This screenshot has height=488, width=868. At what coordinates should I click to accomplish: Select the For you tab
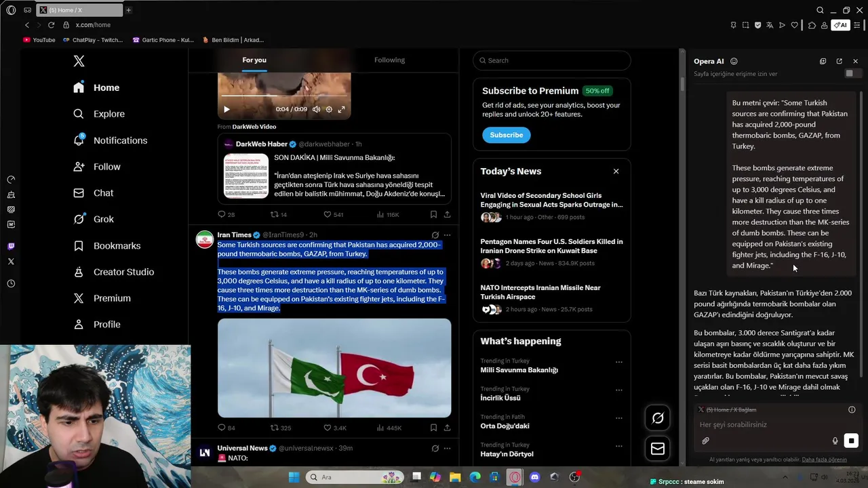coord(254,60)
